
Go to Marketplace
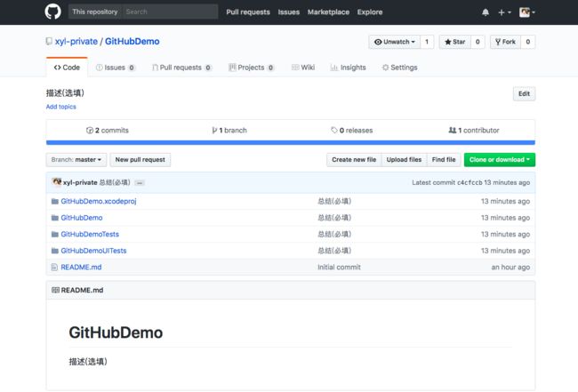pyautogui.click(x=328, y=12)
